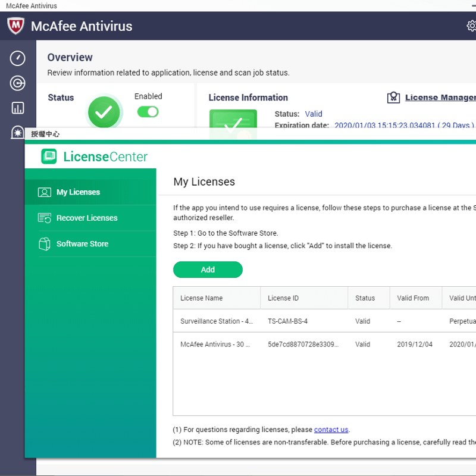This screenshot has width=476, height=476.
Task: Select My Licenses in the sidebar
Action: point(78,192)
